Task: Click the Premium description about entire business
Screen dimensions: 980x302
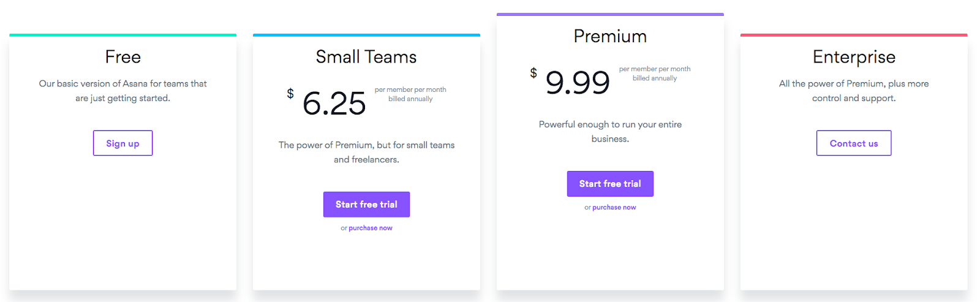Action: click(x=610, y=132)
